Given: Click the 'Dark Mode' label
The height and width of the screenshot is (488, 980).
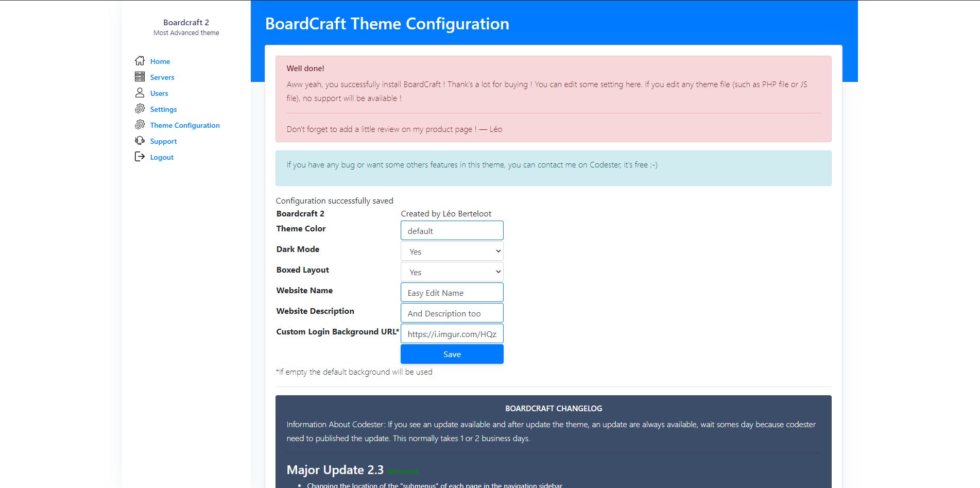Looking at the screenshot, I should pos(298,249).
